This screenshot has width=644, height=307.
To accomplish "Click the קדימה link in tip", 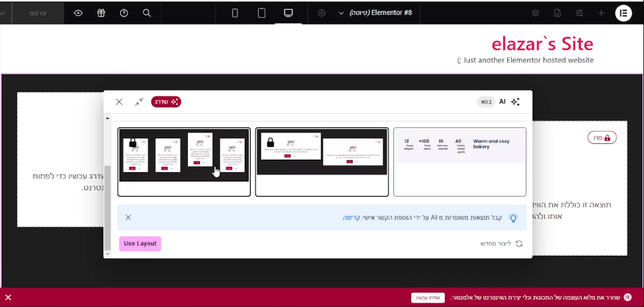I will coord(351,218).
